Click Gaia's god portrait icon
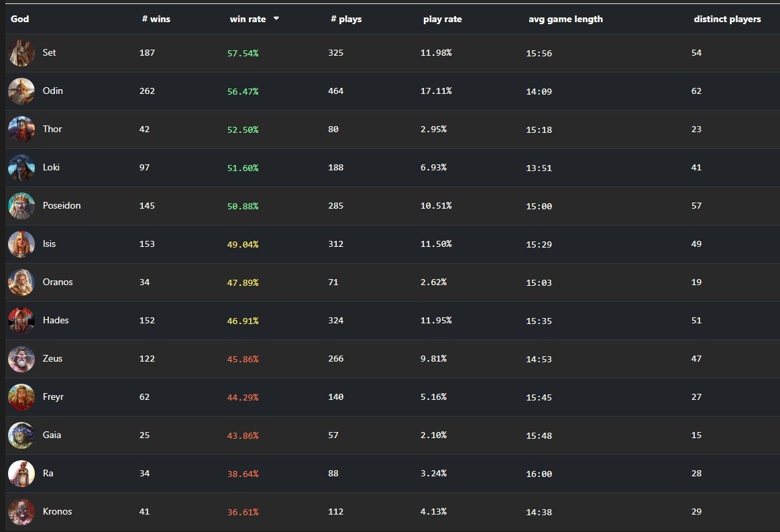Viewport: 780px width, 532px height. 21,435
